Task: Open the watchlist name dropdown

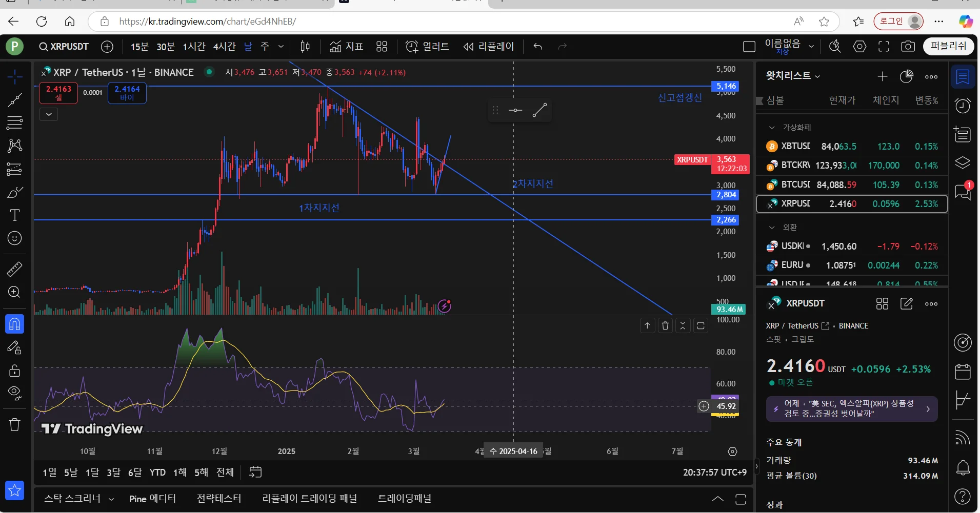Action: pyautogui.click(x=793, y=76)
